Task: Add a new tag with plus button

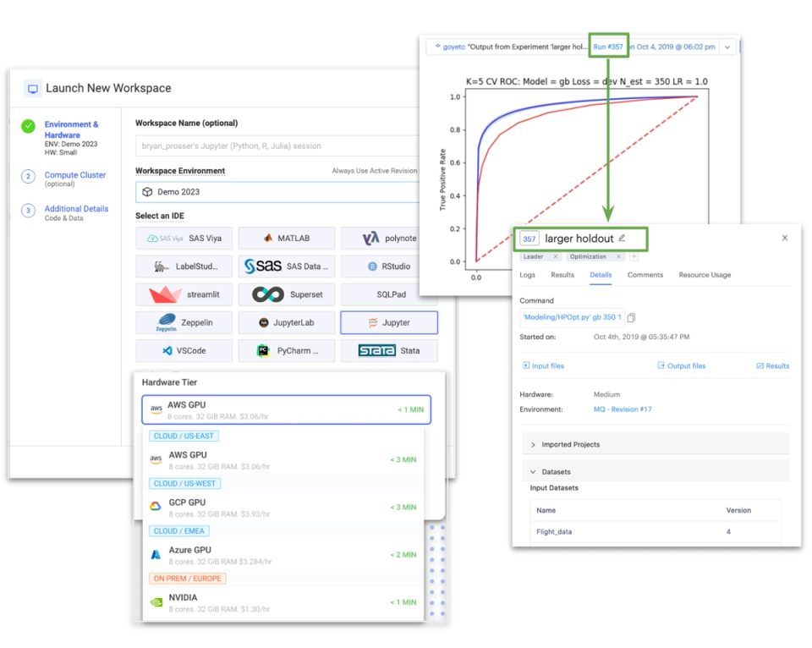Action: 634,256
